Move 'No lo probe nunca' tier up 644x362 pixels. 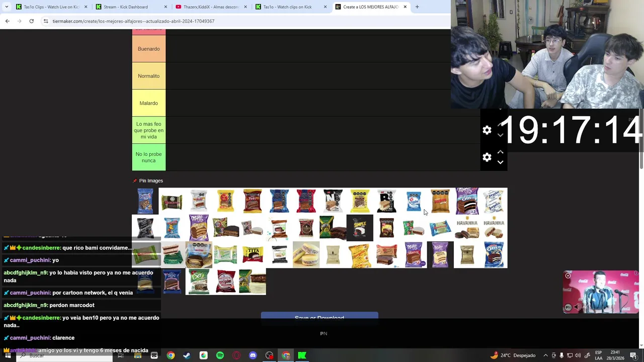(x=500, y=152)
